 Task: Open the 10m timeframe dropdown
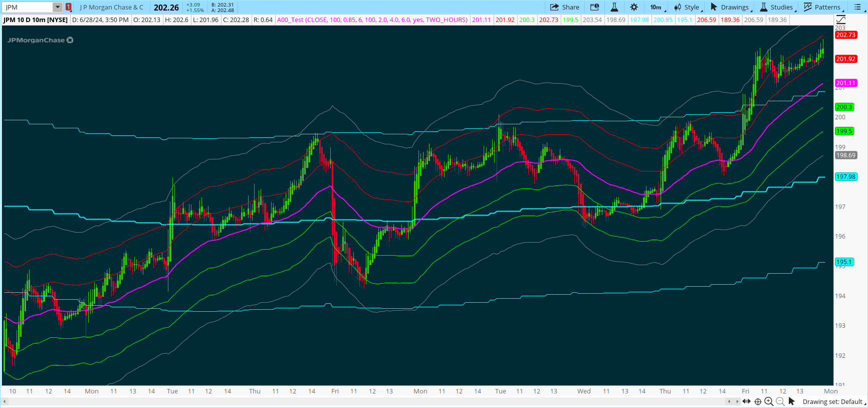[x=657, y=7]
